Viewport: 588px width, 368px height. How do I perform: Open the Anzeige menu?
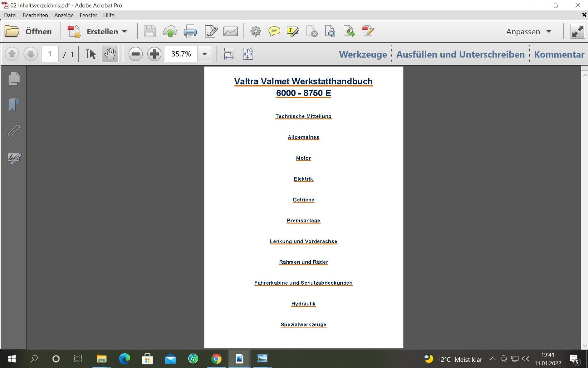[x=64, y=15]
